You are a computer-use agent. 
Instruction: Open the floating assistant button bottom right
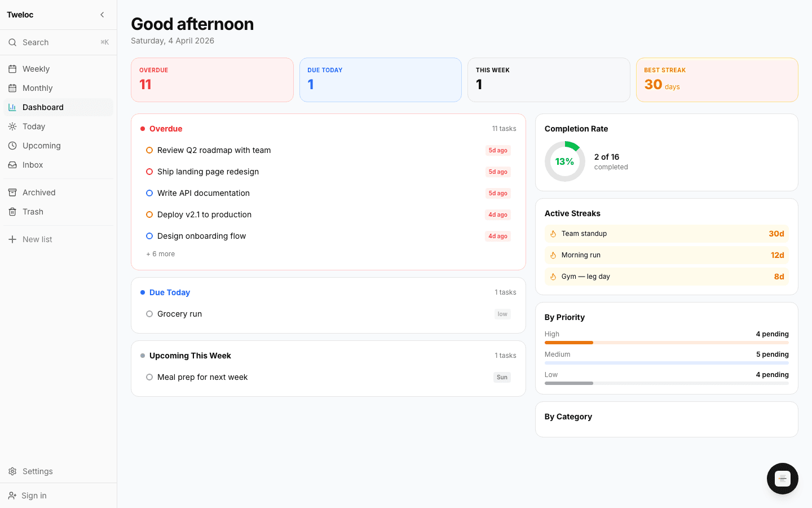[783, 479]
